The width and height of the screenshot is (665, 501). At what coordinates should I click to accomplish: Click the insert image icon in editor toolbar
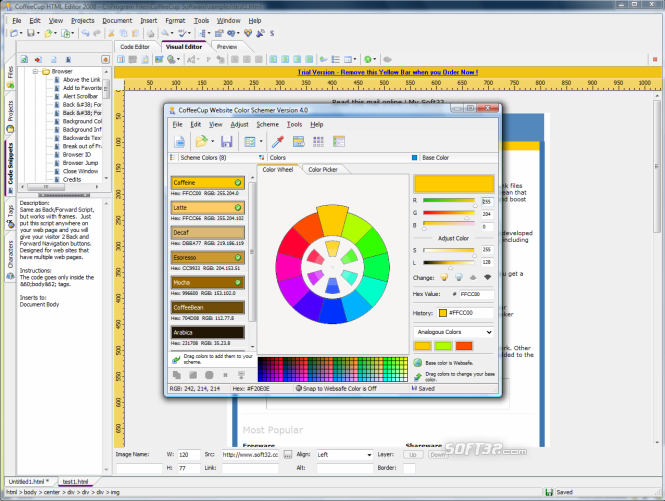click(x=159, y=59)
